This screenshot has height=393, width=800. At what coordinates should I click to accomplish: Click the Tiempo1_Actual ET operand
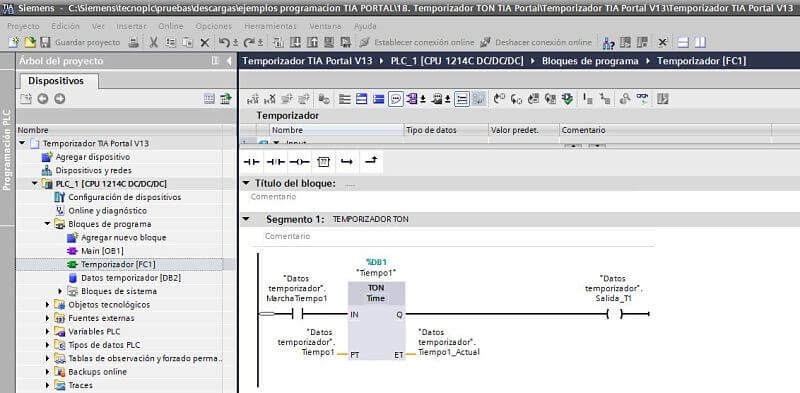click(x=448, y=341)
